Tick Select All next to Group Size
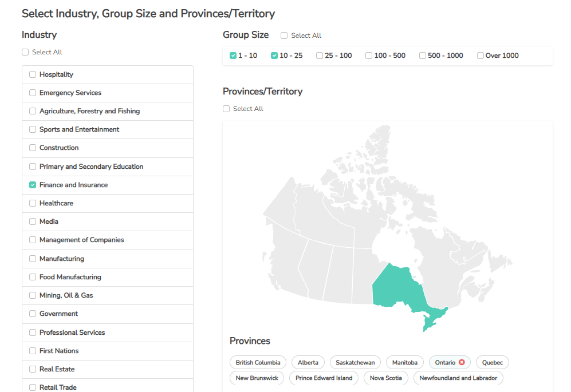This screenshot has height=392, width=571. [x=284, y=35]
